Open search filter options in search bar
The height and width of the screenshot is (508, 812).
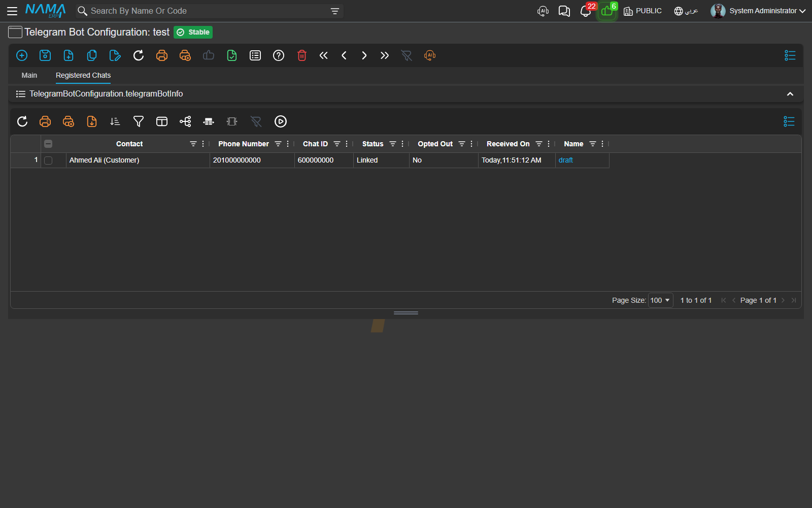click(x=334, y=11)
